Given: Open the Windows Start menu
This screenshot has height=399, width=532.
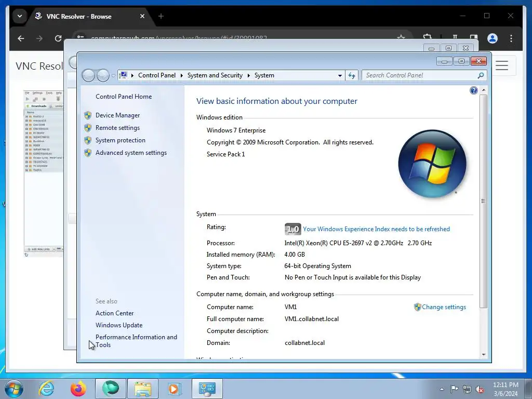Looking at the screenshot, I should point(14,389).
